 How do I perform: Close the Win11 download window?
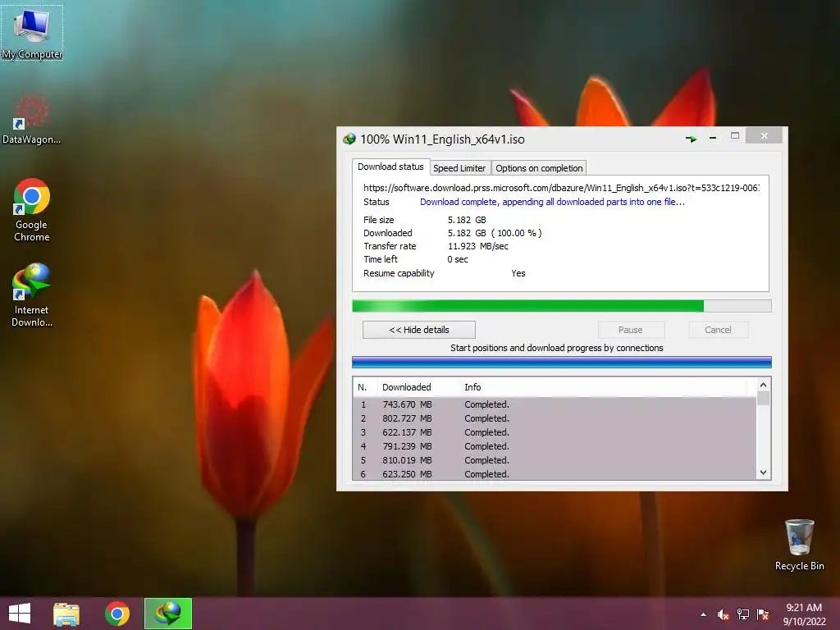[x=765, y=135]
